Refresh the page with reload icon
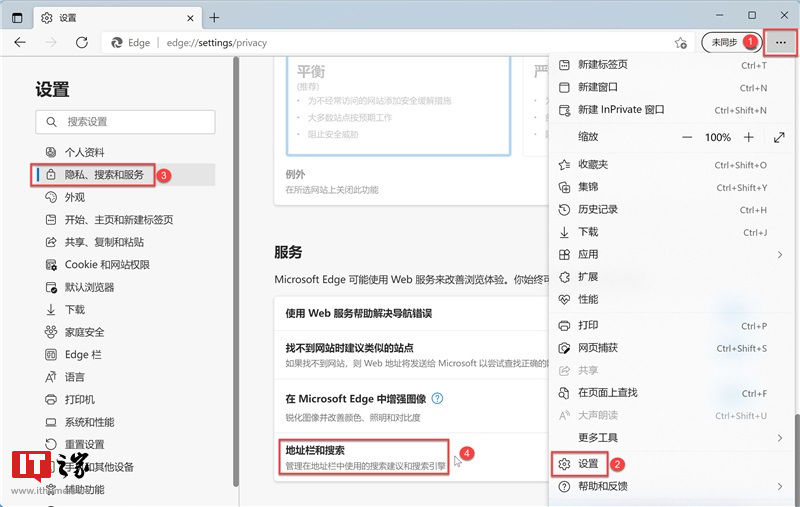800x507 pixels. point(82,42)
